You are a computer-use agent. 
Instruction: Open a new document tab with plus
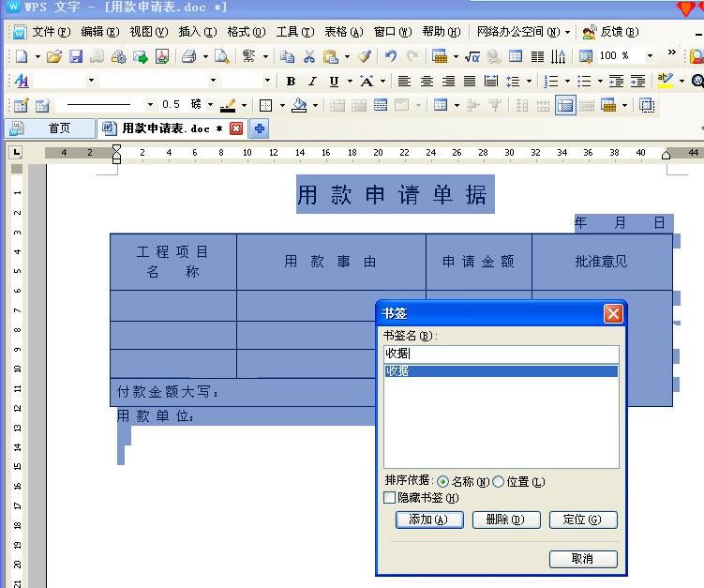click(259, 128)
